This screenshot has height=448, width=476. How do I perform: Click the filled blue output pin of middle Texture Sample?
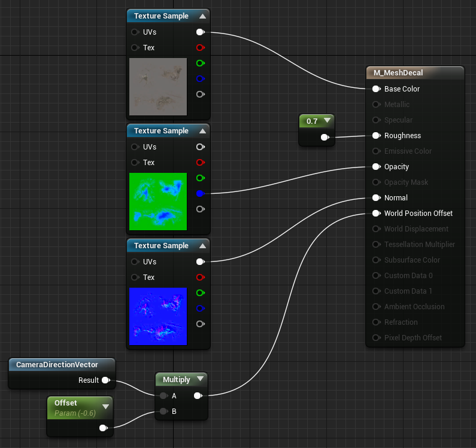pos(200,194)
